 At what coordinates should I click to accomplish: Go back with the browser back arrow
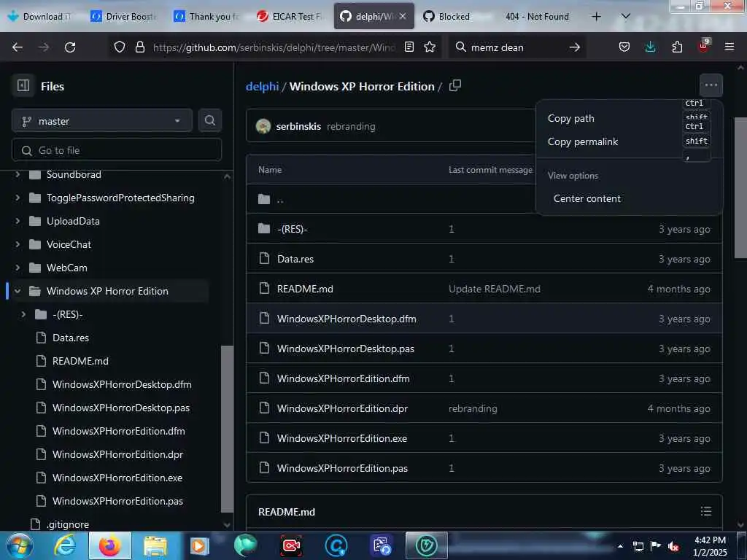(x=18, y=47)
